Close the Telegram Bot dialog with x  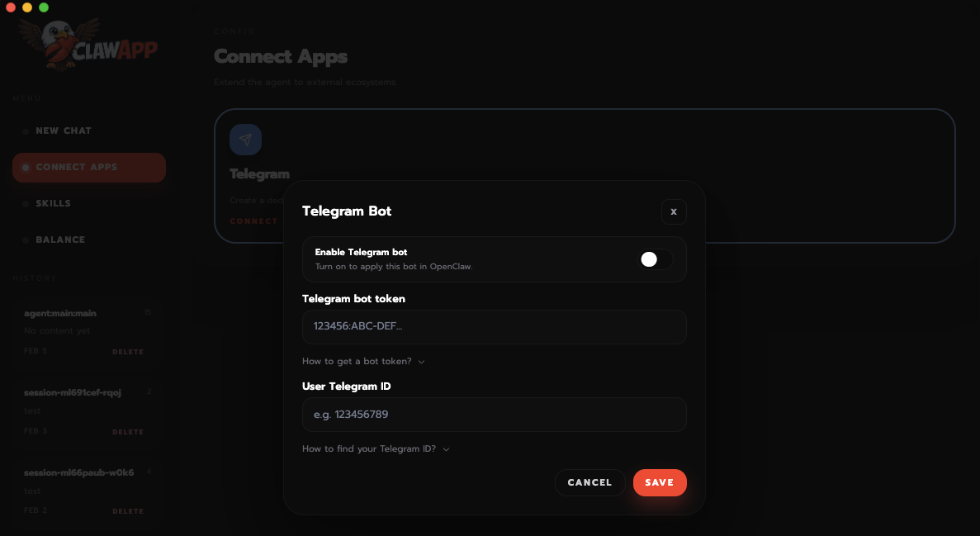coord(674,211)
